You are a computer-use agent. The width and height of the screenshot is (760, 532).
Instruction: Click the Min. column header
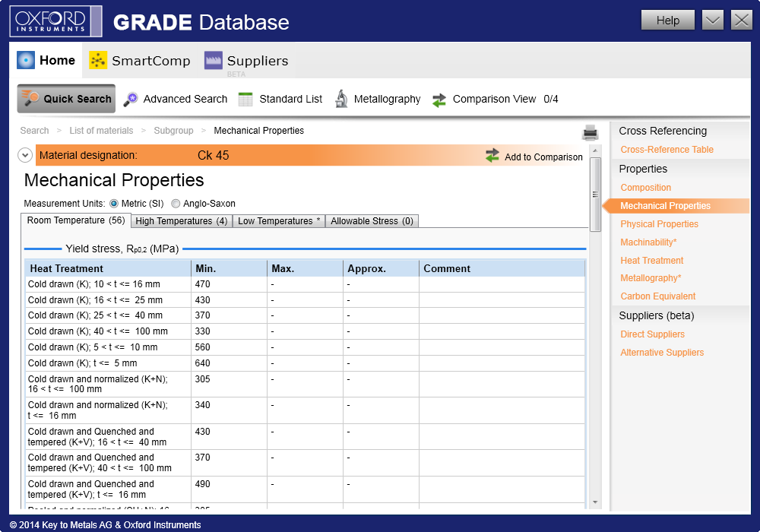click(230, 268)
